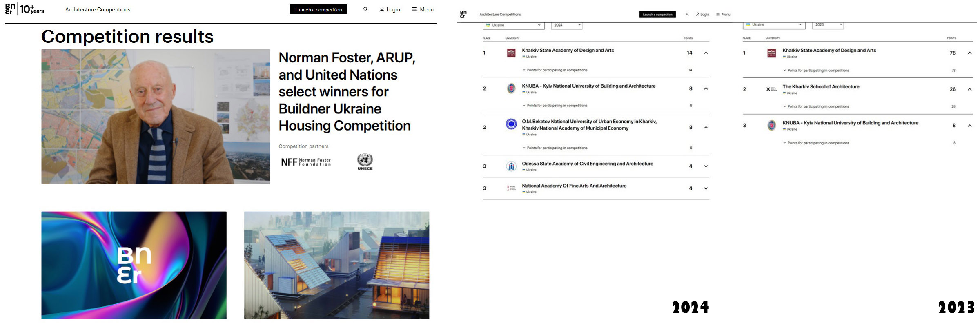Collapse the O.M.Beketov National University row
Image resolution: width=980 pixels, height=323 pixels.
[706, 127]
